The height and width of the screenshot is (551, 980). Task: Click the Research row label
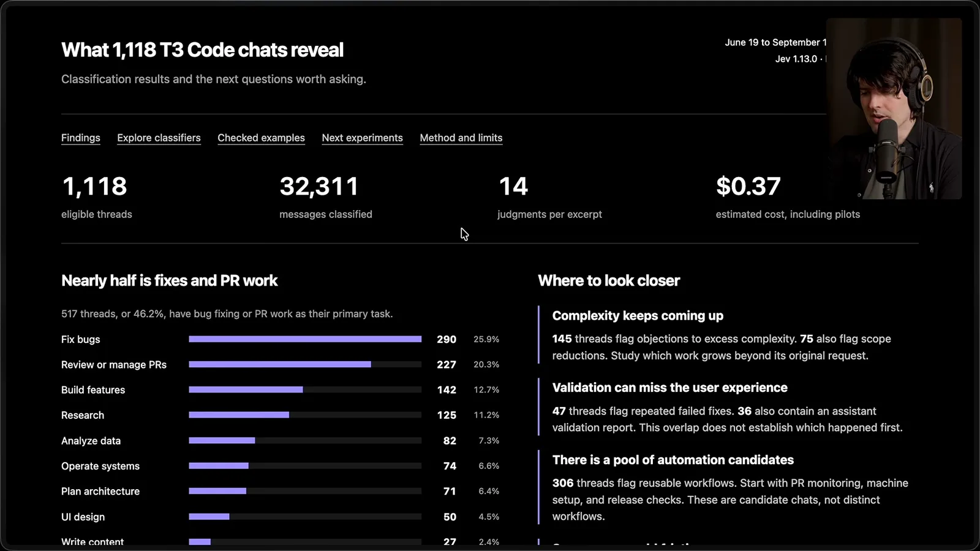83,415
